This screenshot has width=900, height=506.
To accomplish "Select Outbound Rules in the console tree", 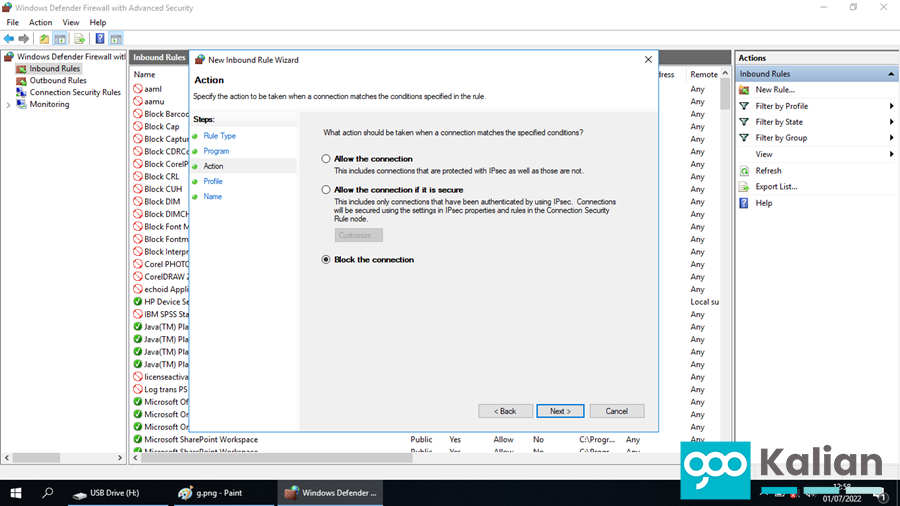I will point(58,80).
